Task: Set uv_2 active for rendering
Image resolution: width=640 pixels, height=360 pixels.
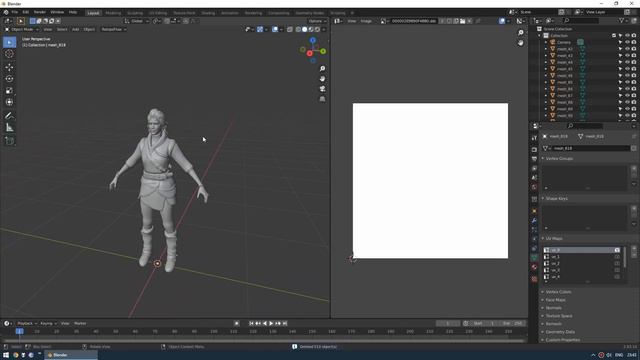Action: click(617, 264)
